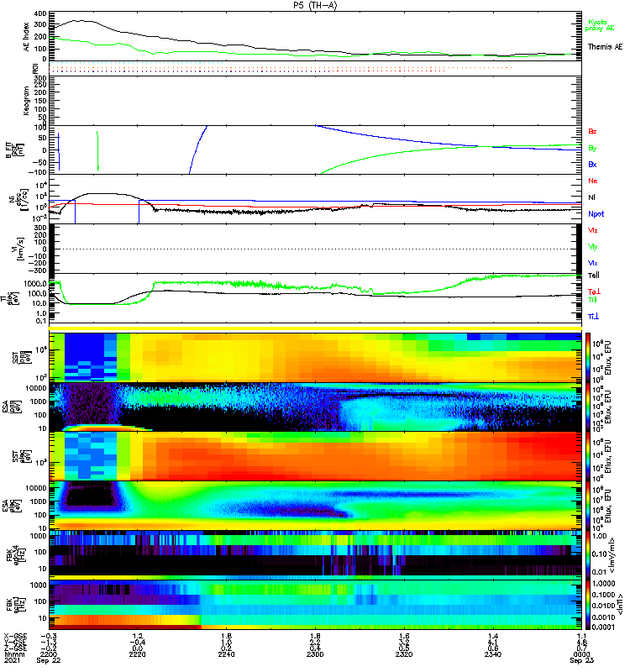Viewport: 630px width, 672px height.
Task: Click the Keogram axis title
Action: click(x=26, y=100)
